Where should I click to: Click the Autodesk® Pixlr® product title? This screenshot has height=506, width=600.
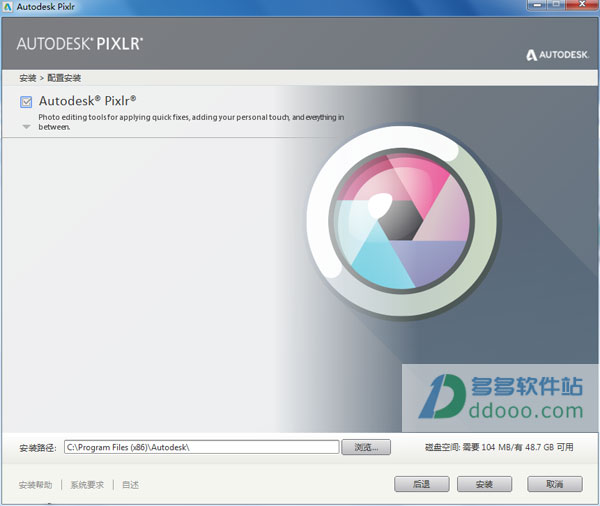(87, 101)
